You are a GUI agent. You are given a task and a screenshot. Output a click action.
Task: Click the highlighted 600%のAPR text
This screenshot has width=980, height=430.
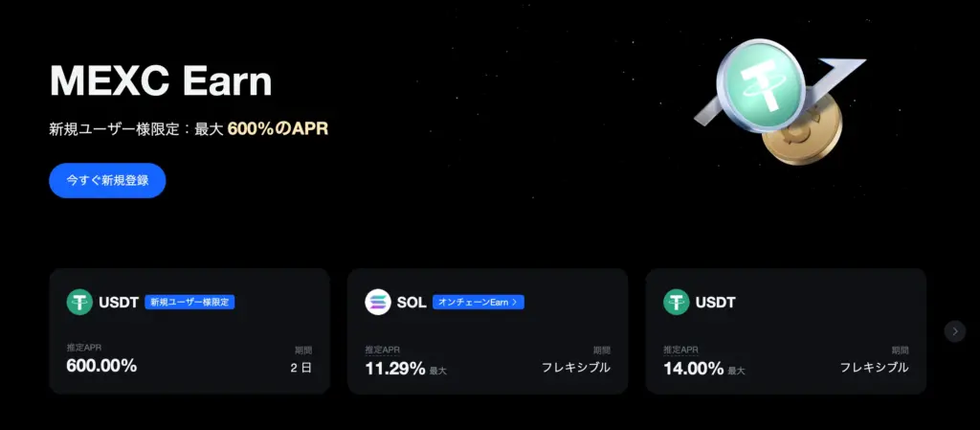coord(278,128)
